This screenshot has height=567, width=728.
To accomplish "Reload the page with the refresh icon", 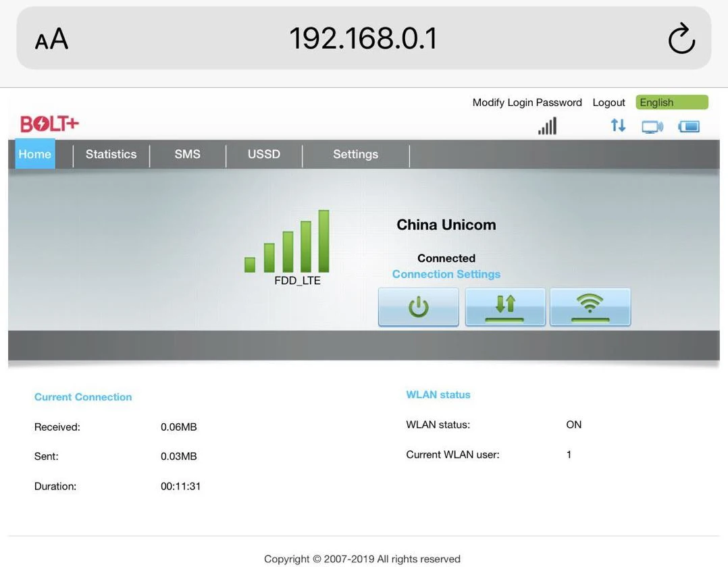I will pos(681,38).
